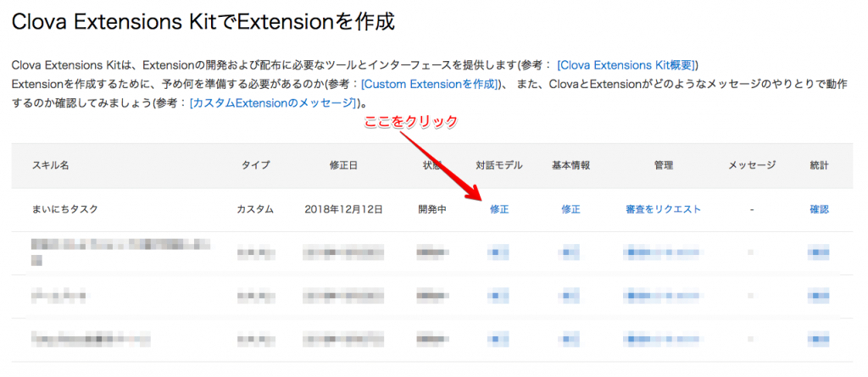The image size is (868, 377).
Task: Click the スキル名 column header
Action: pos(50,165)
